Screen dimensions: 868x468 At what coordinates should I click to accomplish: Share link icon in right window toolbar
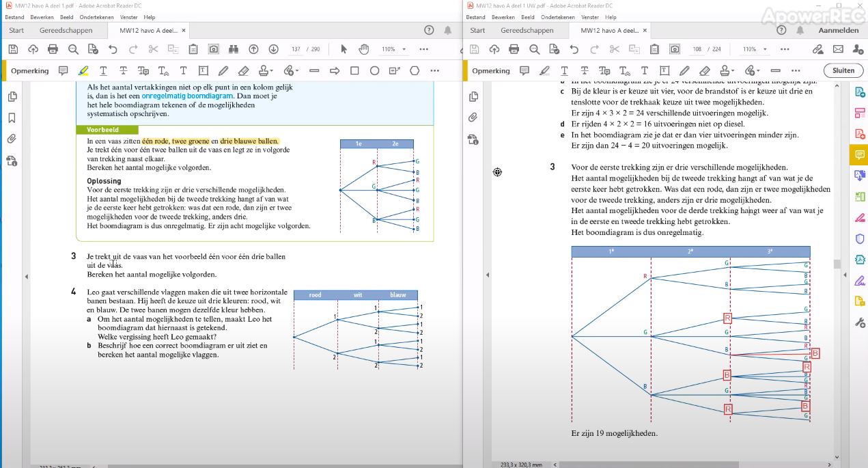(818, 49)
